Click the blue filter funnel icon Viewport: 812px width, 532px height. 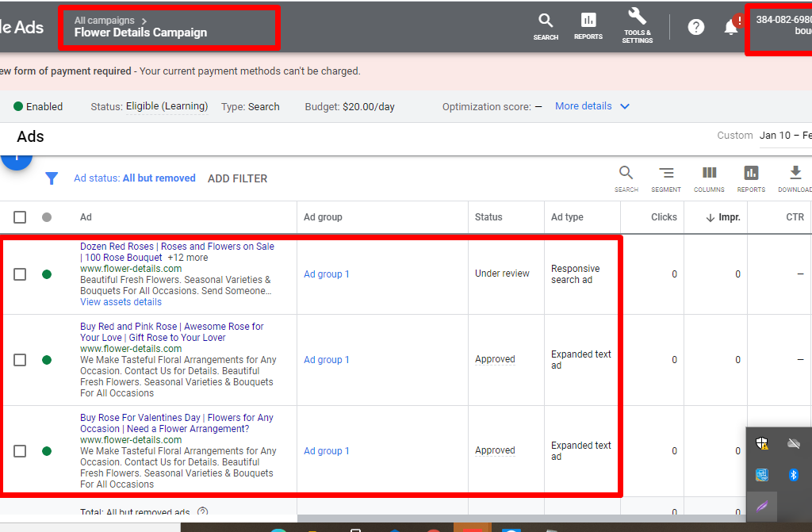52,178
